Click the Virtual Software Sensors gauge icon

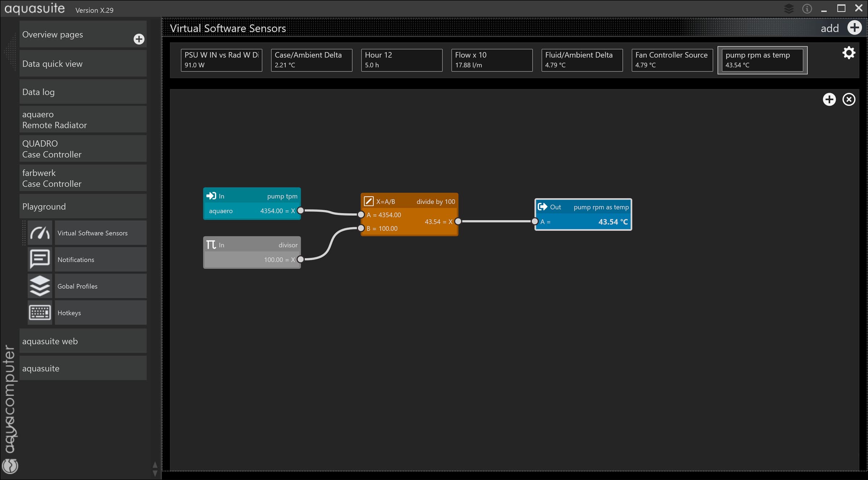(40, 233)
